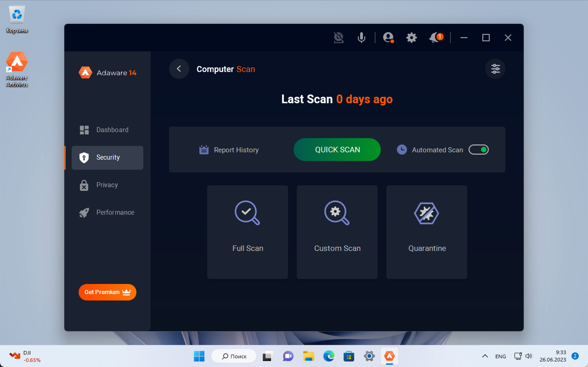Click the ENG language indicator
588x367 pixels.
coord(501,356)
